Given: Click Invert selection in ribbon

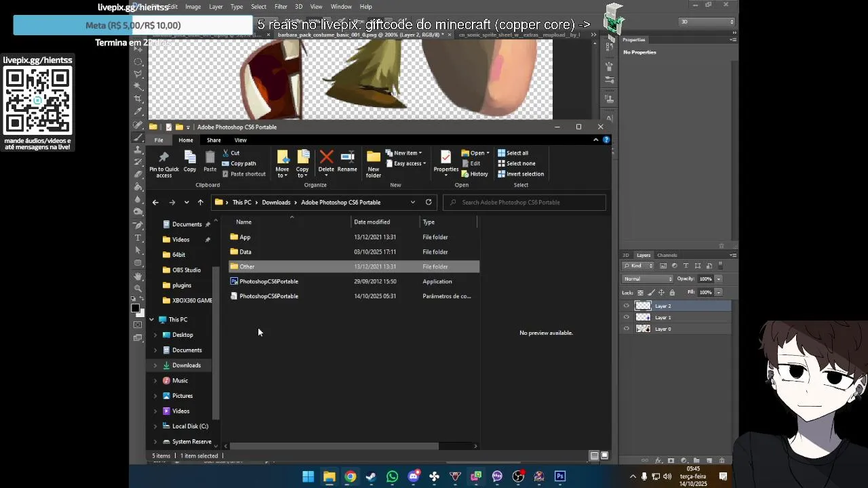Looking at the screenshot, I should coord(521,174).
